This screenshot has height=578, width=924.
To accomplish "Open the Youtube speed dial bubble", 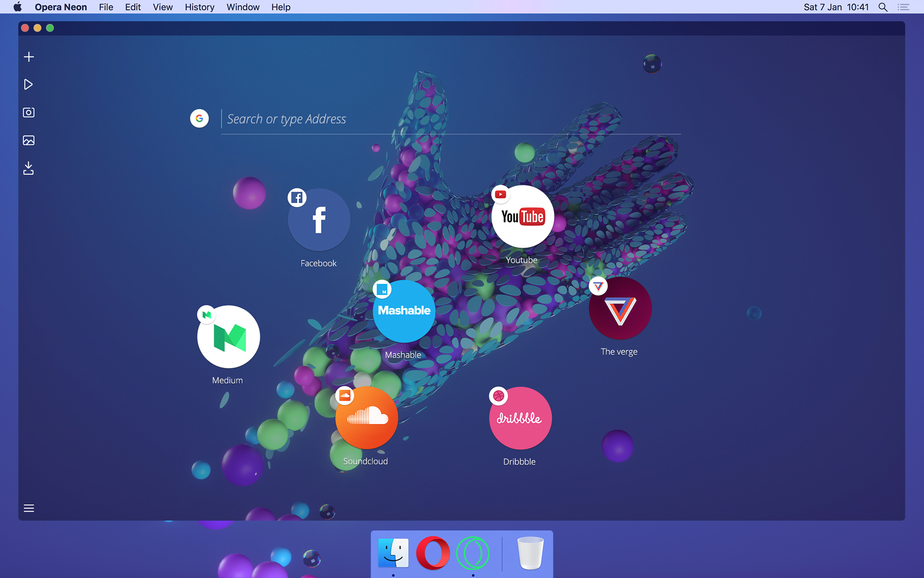I will [523, 217].
